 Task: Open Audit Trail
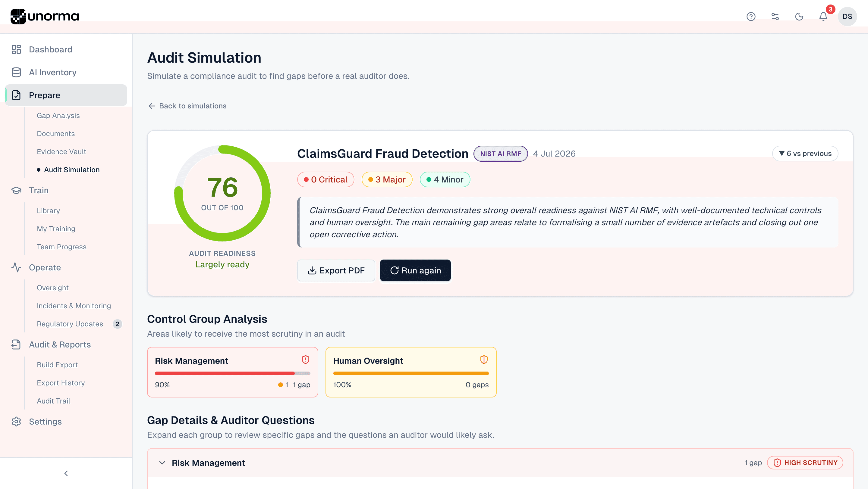[x=54, y=401]
